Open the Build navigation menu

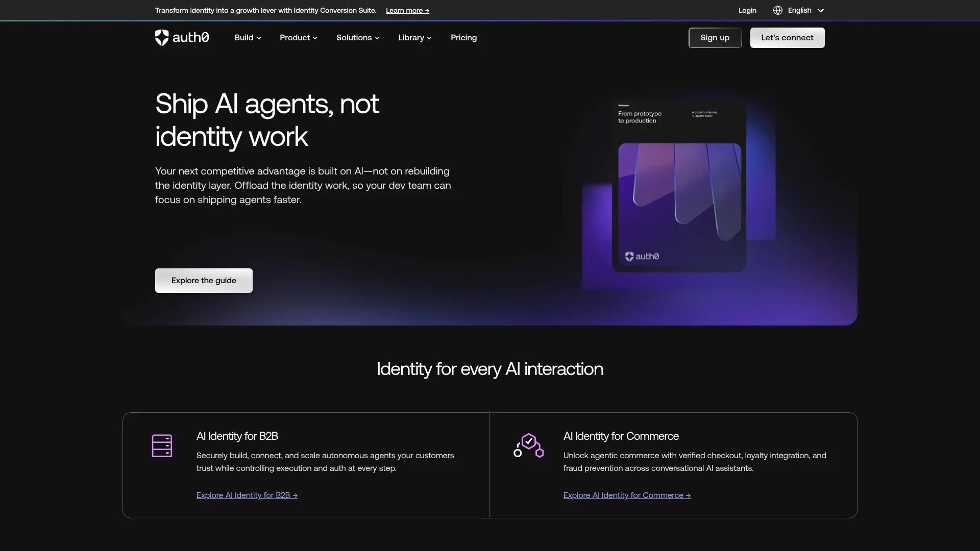(x=248, y=38)
